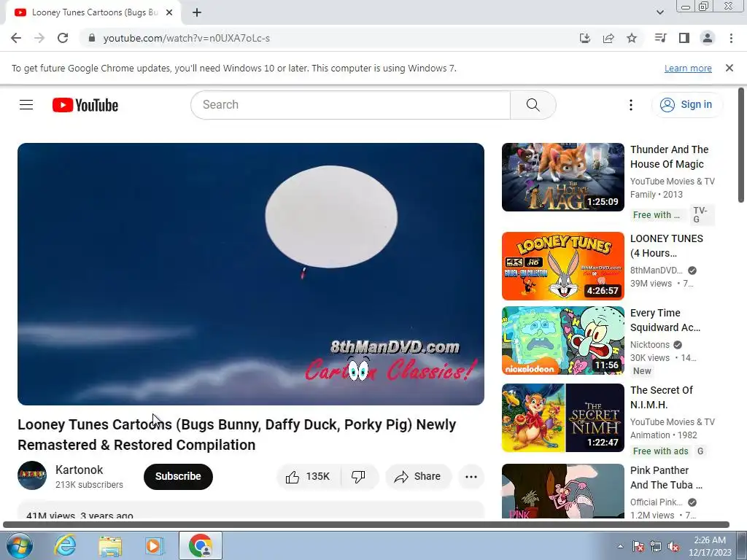
Task: Open Every Time Squidward thumbnail
Action: tap(562, 341)
